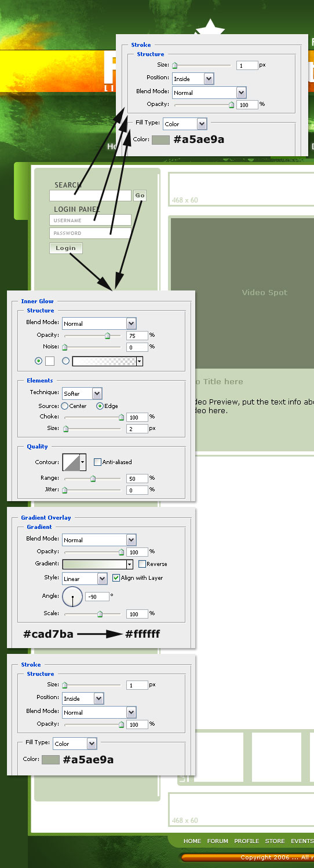Select Center source radio button
314x868 pixels.
[x=64, y=406]
